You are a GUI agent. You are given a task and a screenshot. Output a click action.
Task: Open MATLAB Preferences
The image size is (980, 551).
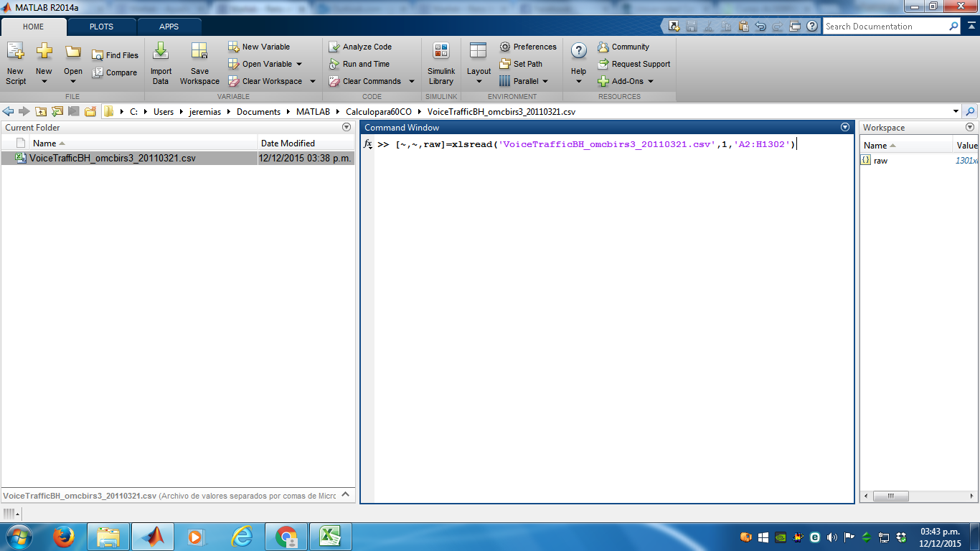click(x=528, y=47)
